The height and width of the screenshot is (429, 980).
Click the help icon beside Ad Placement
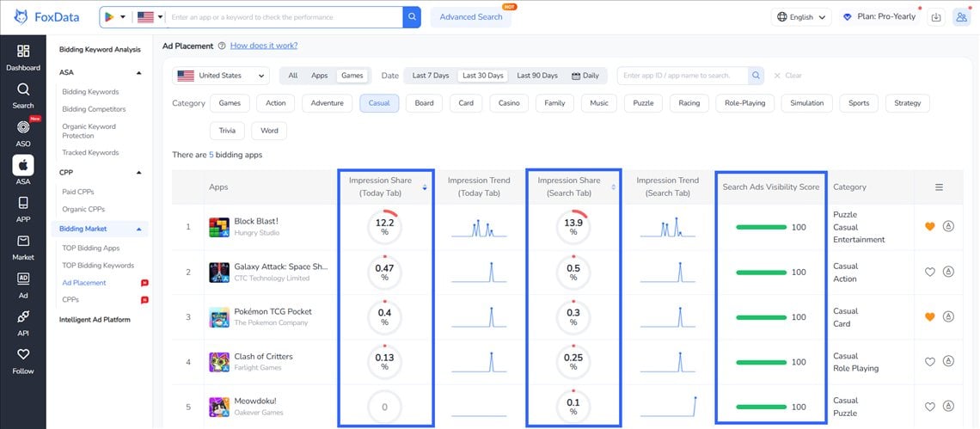pos(222,46)
